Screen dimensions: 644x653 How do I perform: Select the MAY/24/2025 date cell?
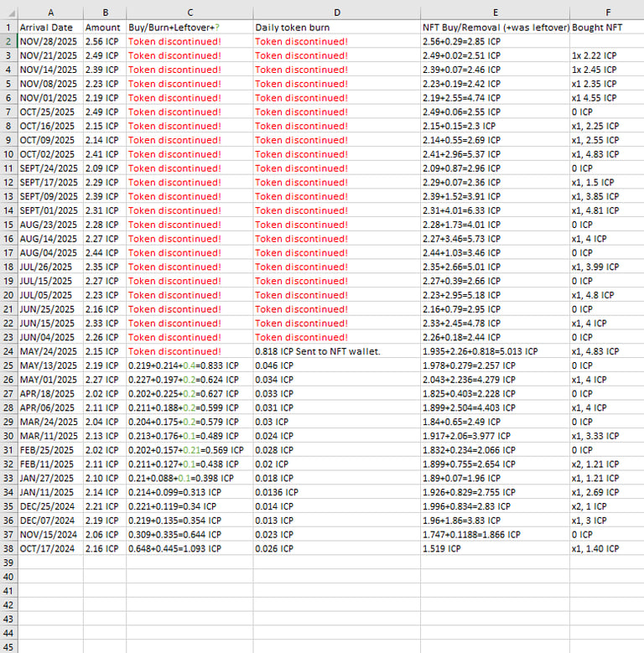[x=50, y=351]
